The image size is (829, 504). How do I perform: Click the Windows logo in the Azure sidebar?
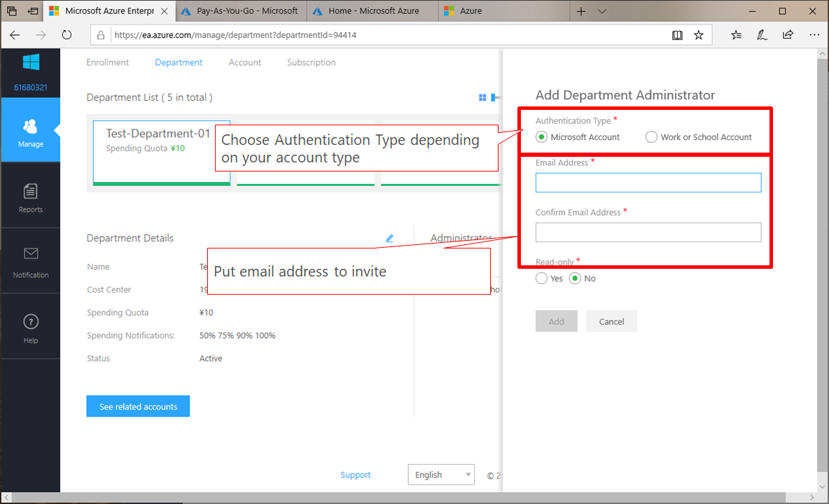(31, 62)
